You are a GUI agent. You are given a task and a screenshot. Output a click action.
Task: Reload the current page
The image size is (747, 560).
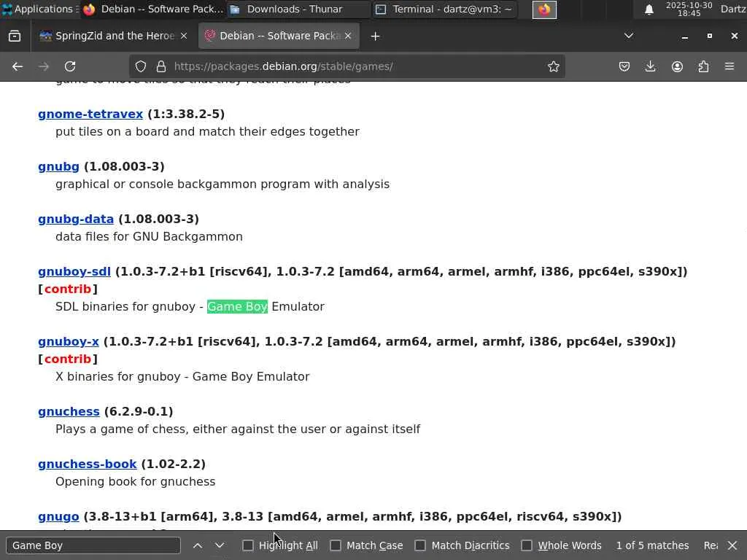point(70,66)
